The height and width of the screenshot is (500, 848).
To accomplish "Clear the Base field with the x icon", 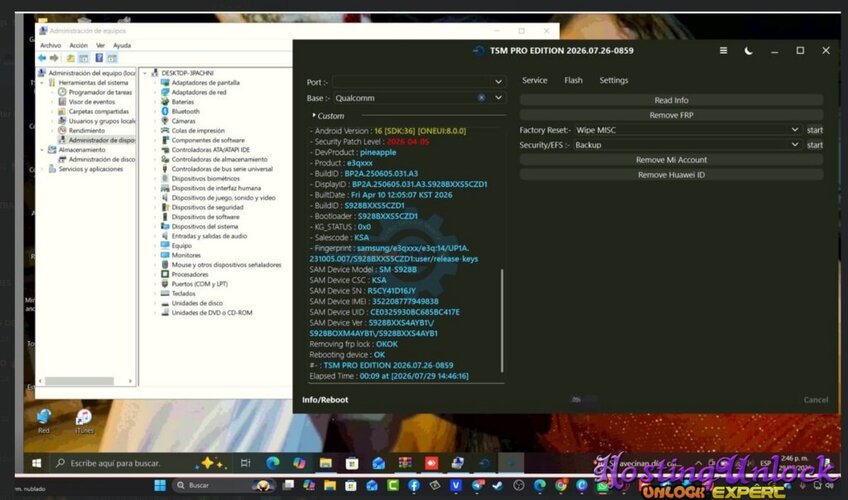I will click(x=481, y=98).
